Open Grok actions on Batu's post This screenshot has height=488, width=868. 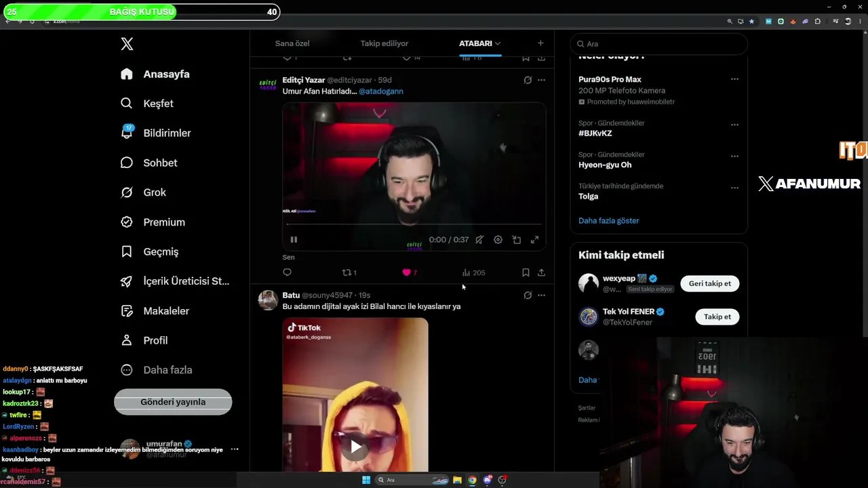pyautogui.click(x=528, y=296)
